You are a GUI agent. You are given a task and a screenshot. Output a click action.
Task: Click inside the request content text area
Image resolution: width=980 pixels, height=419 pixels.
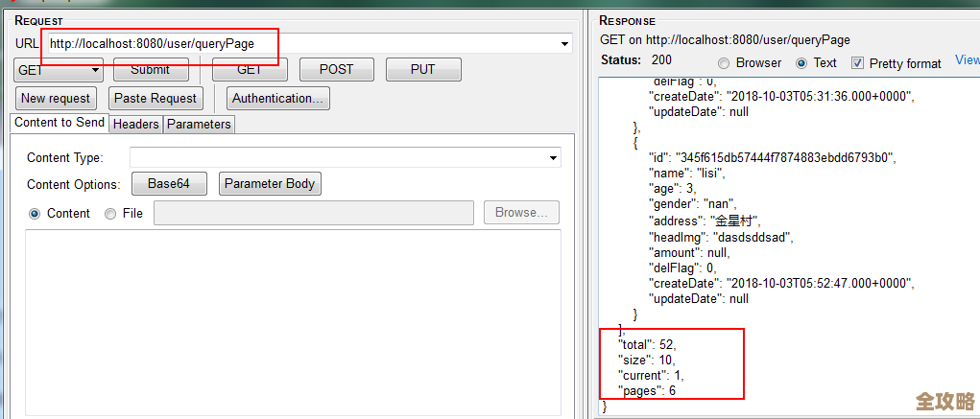click(293, 316)
